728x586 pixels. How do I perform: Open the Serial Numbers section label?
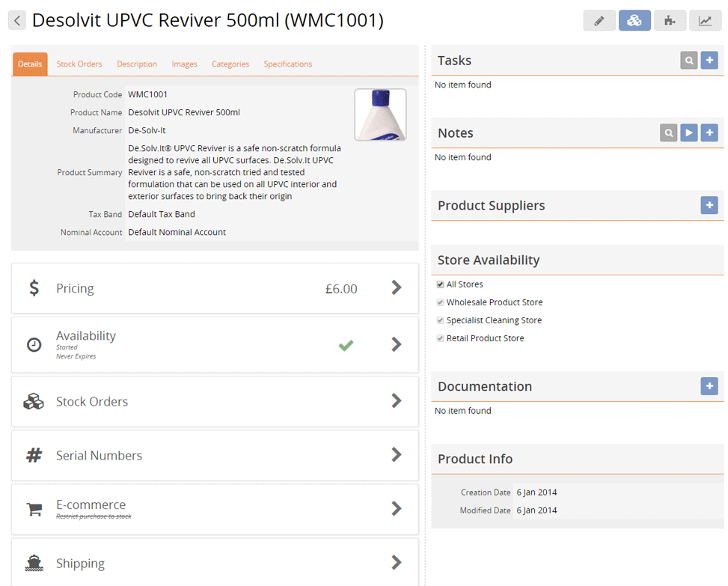coord(99,456)
